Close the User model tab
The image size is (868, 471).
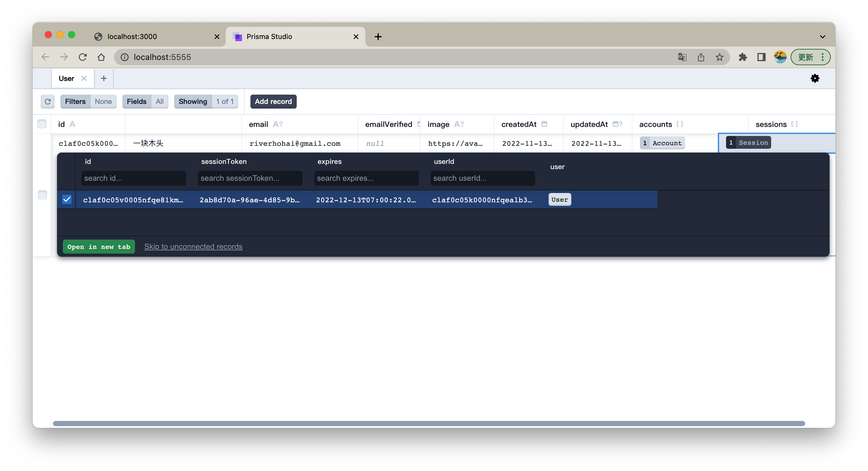(84, 78)
